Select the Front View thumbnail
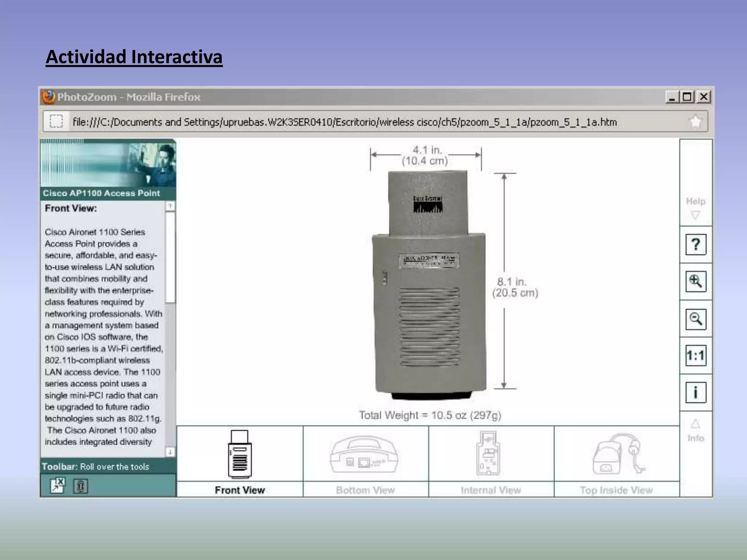747x560 pixels. pos(240,454)
